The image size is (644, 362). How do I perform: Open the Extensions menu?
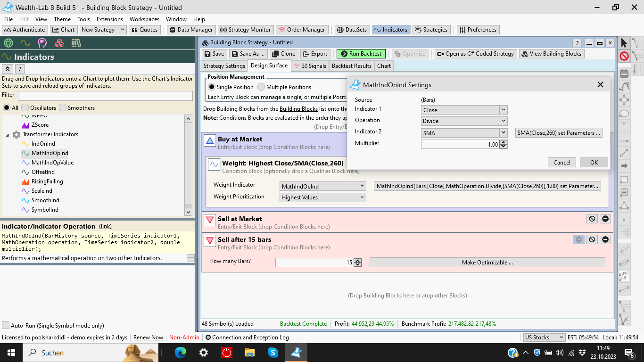109,19
